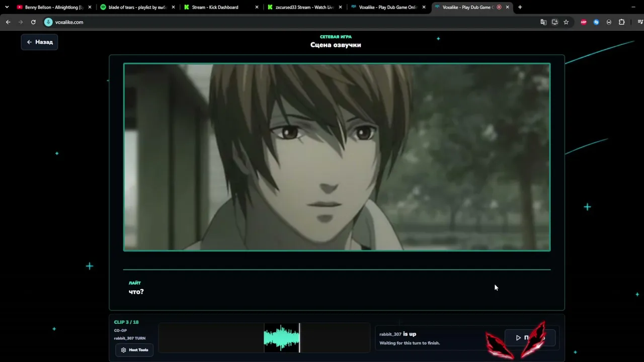Click the green audio waveform

pos(281,338)
